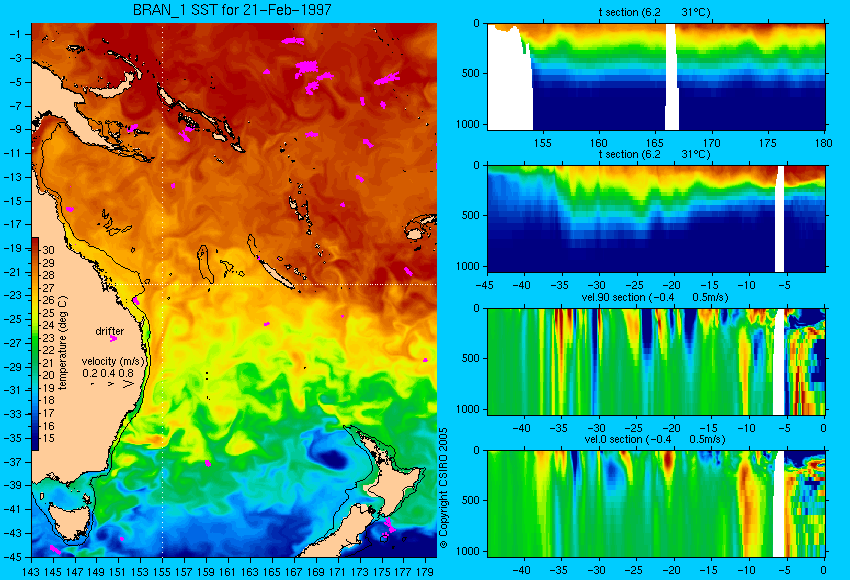Click the white land gap in the vel.90 section
This screenshot has height=580, width=850.
779,362
